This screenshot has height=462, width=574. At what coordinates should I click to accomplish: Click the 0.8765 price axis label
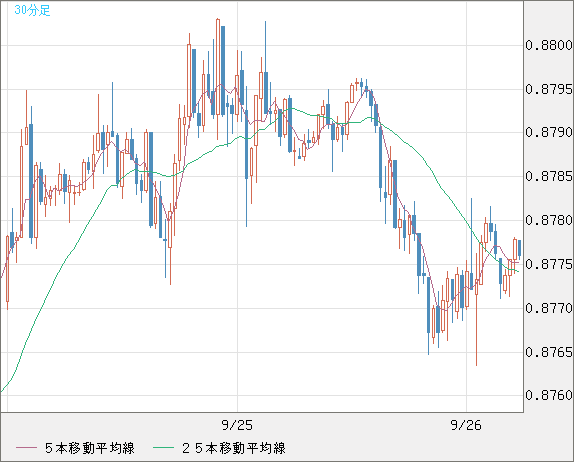(549, 352)
